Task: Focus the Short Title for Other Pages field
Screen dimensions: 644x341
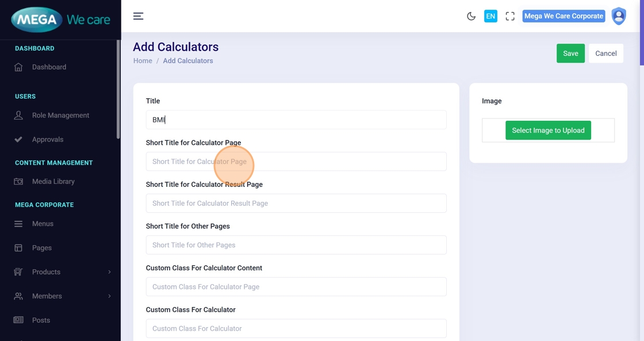Action: point(296,245)
